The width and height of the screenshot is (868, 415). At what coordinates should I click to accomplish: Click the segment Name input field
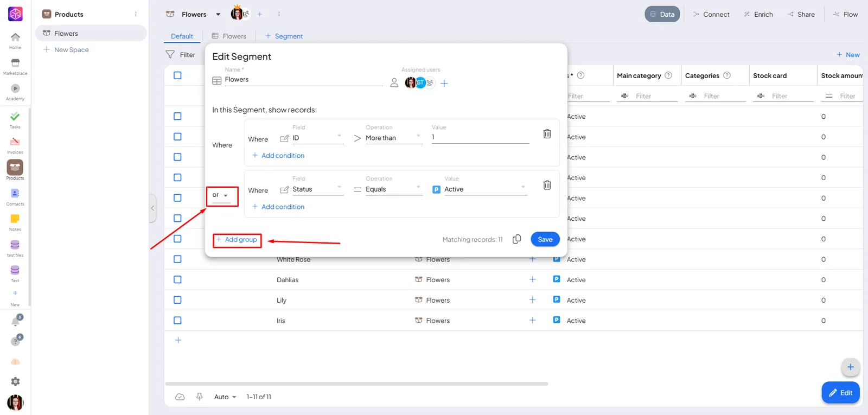coord(303,80)
